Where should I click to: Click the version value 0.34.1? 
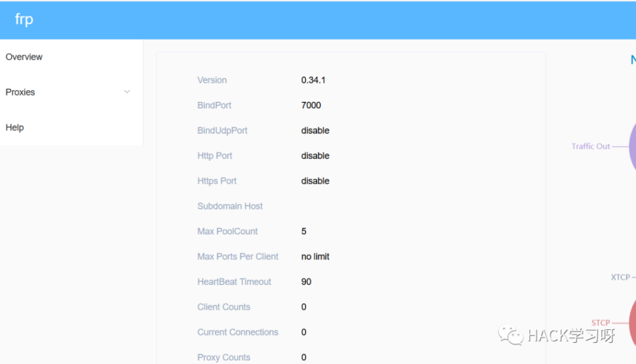coord(313,80)
